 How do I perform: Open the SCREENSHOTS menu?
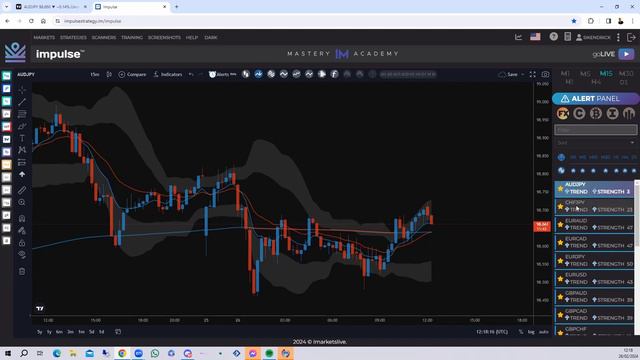(x=164, y=38)
